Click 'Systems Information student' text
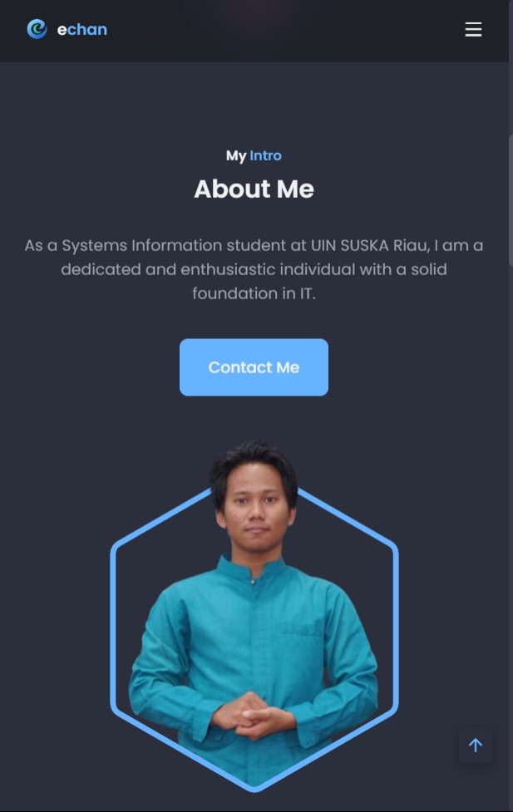The width and height of the screenshot is (513, 812). click(183, 245)
